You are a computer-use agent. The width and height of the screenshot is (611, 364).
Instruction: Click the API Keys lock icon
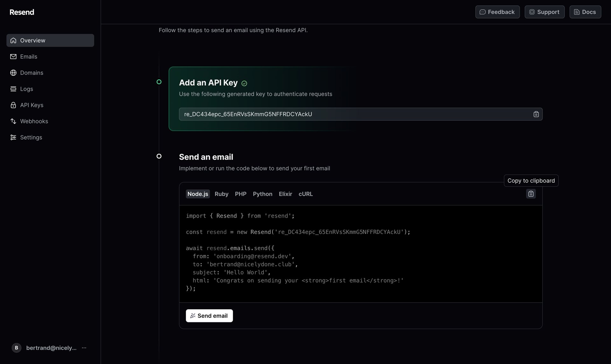(x=13, y=105)
